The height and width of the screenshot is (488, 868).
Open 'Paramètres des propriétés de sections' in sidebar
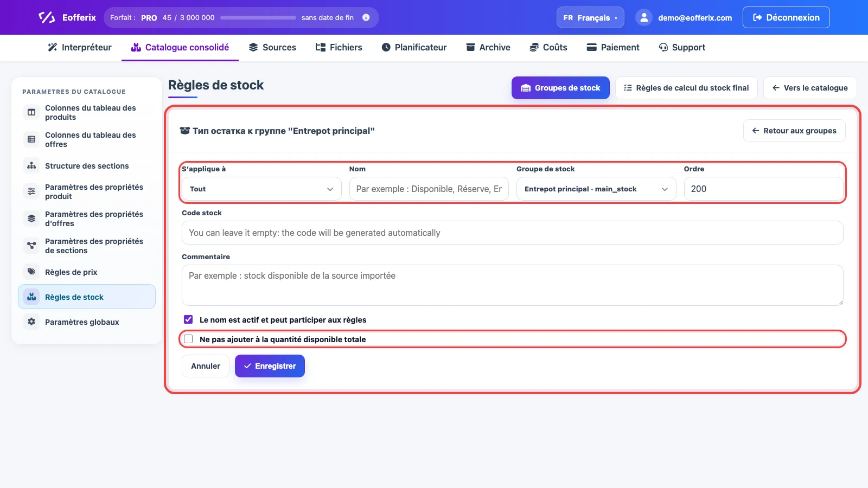coord(87,246)
